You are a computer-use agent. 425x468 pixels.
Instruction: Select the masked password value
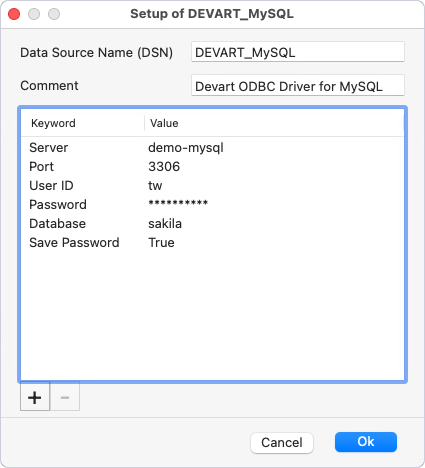[178, 203]
